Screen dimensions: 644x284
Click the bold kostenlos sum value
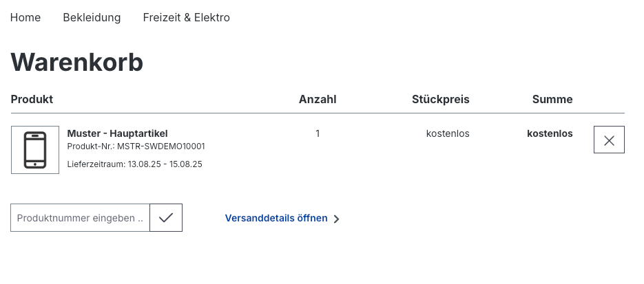[550, 133]
